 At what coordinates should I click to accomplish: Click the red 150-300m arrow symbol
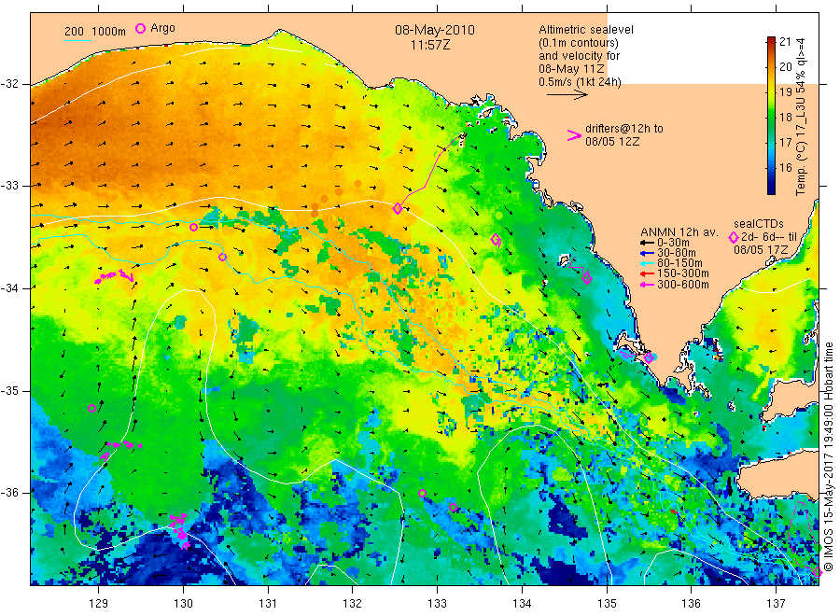click(647, 273)
